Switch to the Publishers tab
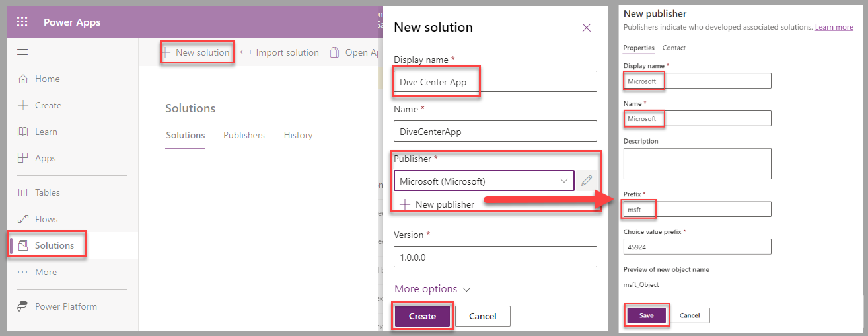This screenshot has width=868, height=336. [x=244, y=135]
